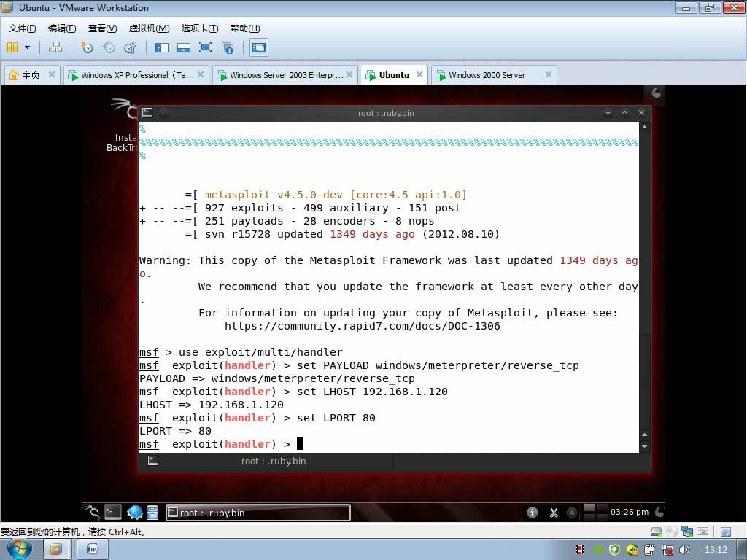Click VMware hard disk status icon
The height and width of the screenshot is (560, 747).
pos(657,532)
